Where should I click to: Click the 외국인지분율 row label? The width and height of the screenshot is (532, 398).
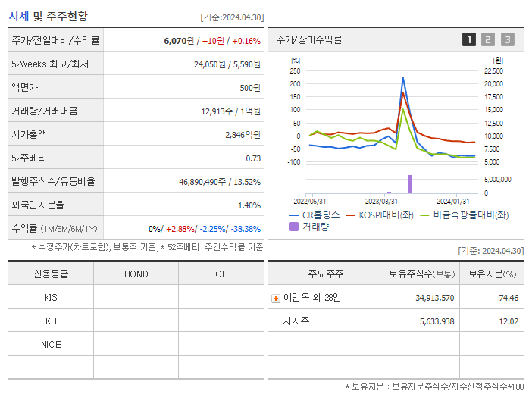[x=38, y=205]
